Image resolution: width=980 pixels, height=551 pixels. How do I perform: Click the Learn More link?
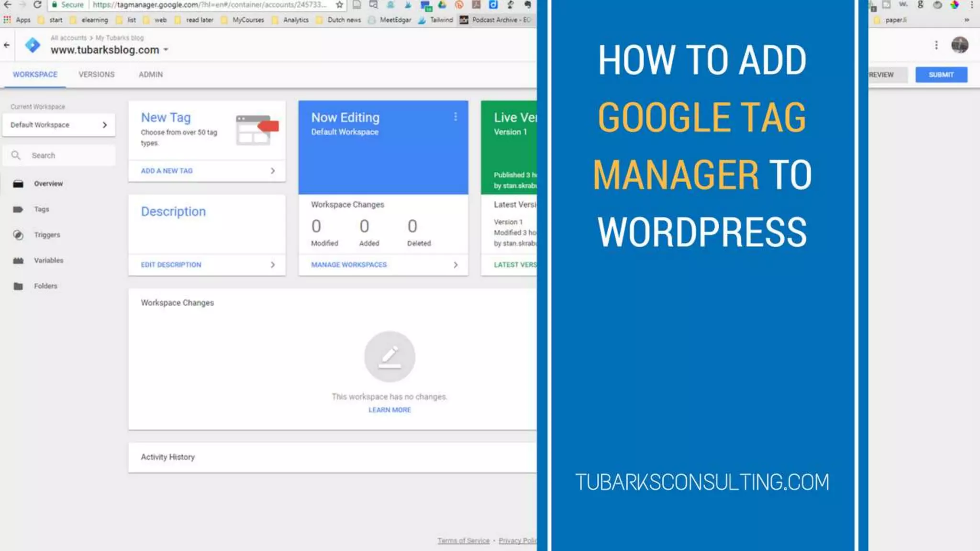coord(389,410)
